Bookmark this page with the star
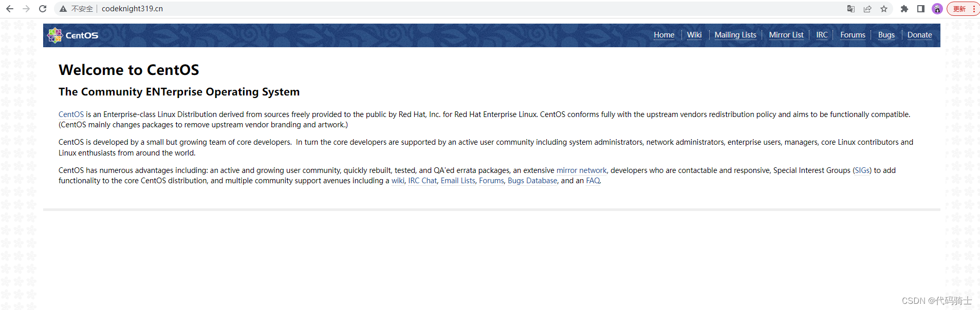The width and height of the screenshot is (980, 310). pos(884,9)
